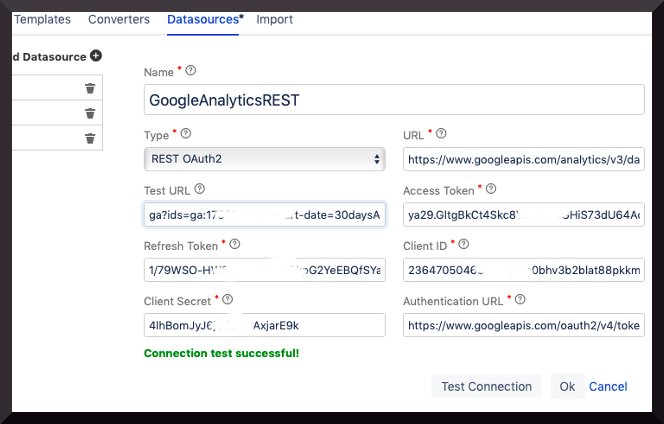Click into the URL input field
This screenshot has width=664, height=424.
point(524,159)
